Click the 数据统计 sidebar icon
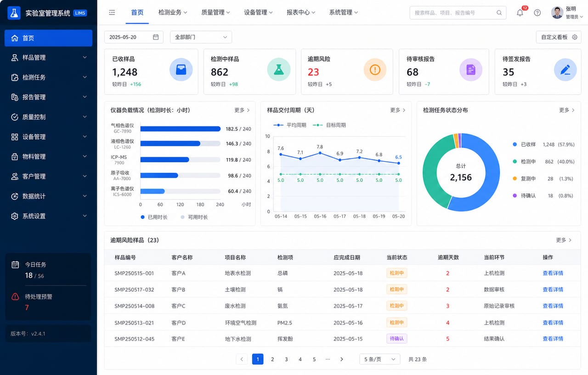Image resolution: width=588 pixels, height=375 pixels. click(15, 196)
